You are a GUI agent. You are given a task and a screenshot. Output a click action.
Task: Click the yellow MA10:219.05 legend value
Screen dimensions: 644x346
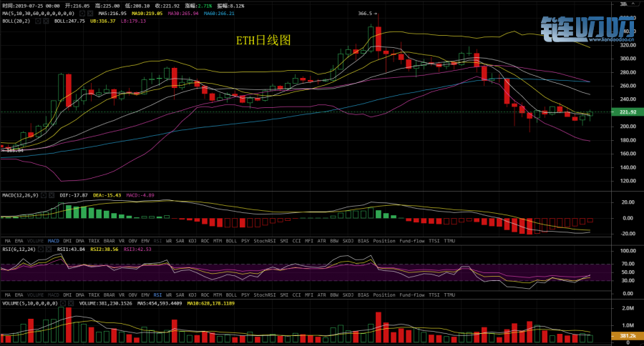(x=147, y=14)
